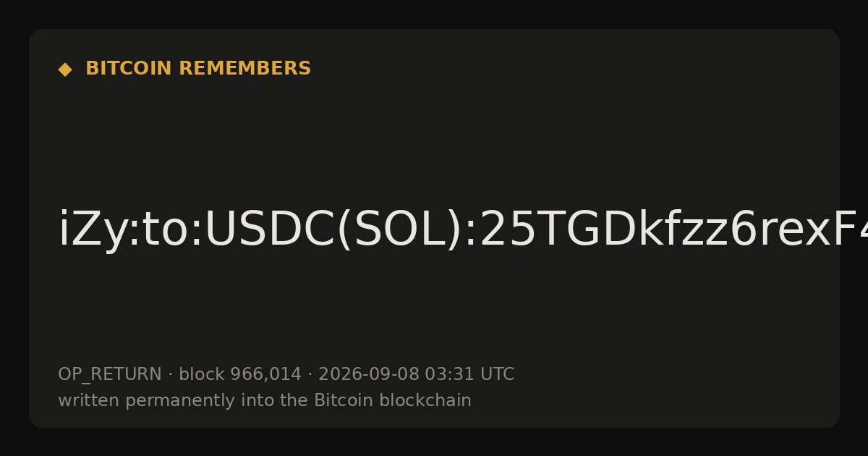Image resolution: width=868 pixels, height=456 pixels.
Task: Click the OP_RETURN label in the footer
Action: click(x=110, y=375)
